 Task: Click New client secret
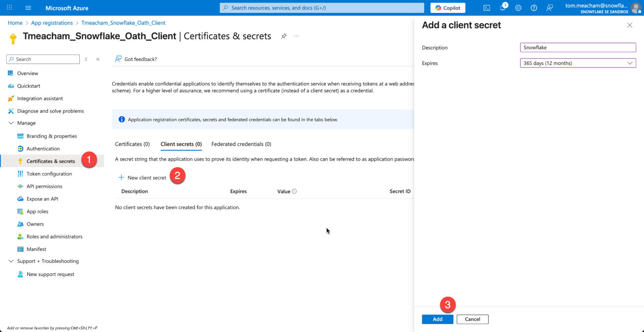point(142,178)
